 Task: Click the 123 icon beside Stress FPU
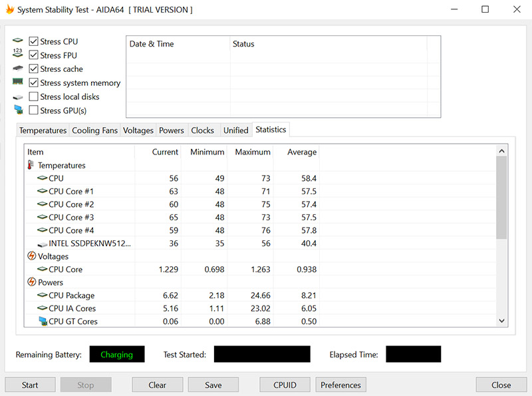pyautogui.click(x=18, y=53)
